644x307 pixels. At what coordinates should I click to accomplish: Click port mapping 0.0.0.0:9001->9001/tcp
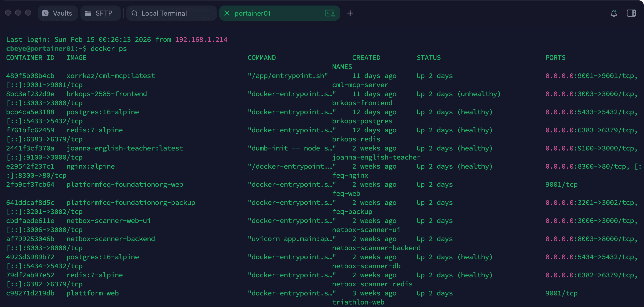pos(590,75)
